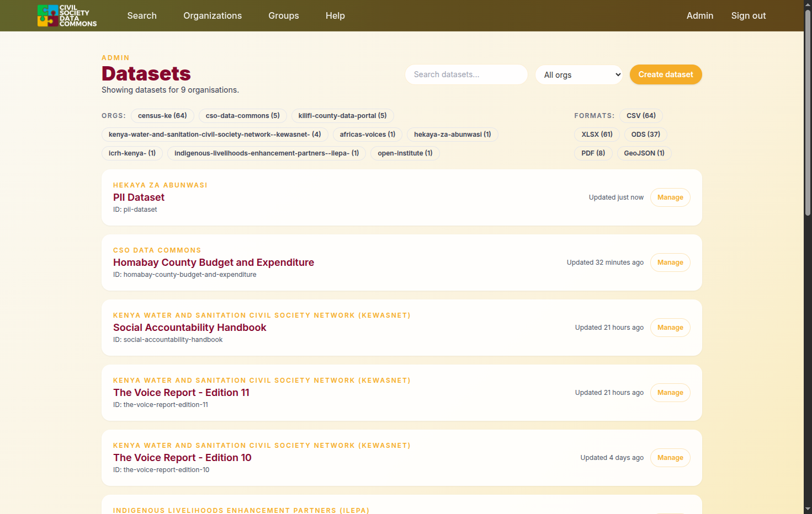The image size is (812, 514).
Task: Choose the kewasnet (4) org chip
Action: [215, 135]
